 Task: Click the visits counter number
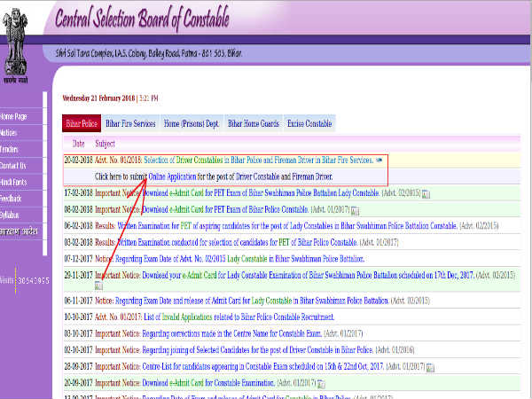tap(34, 281)
